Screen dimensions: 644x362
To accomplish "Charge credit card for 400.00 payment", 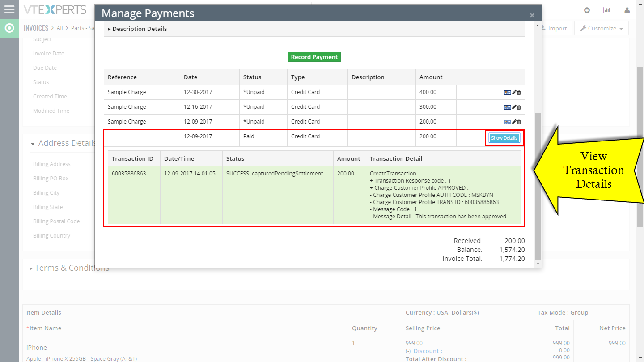I will point(507,93).
